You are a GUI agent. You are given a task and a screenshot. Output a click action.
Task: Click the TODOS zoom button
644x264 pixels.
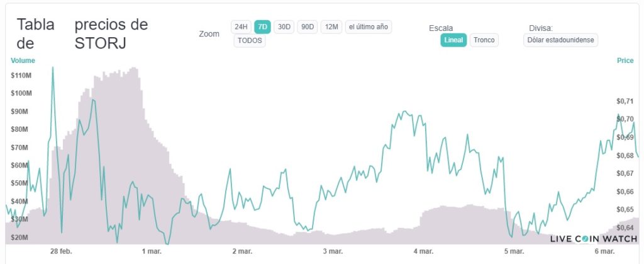tap(250, 41)
